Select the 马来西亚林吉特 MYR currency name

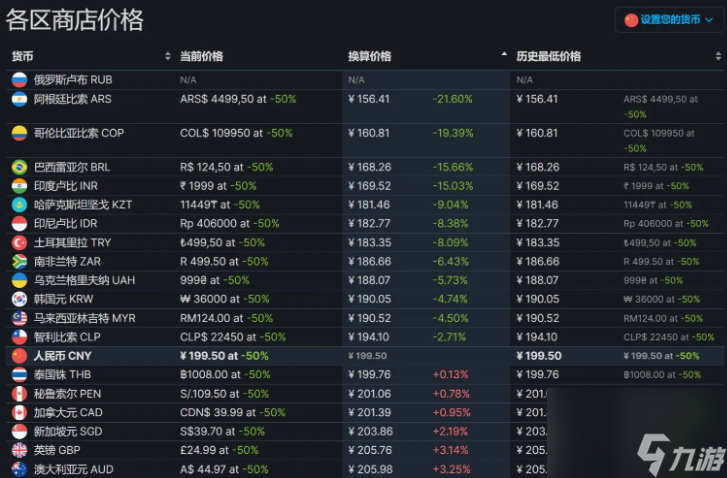click(85, 318)
